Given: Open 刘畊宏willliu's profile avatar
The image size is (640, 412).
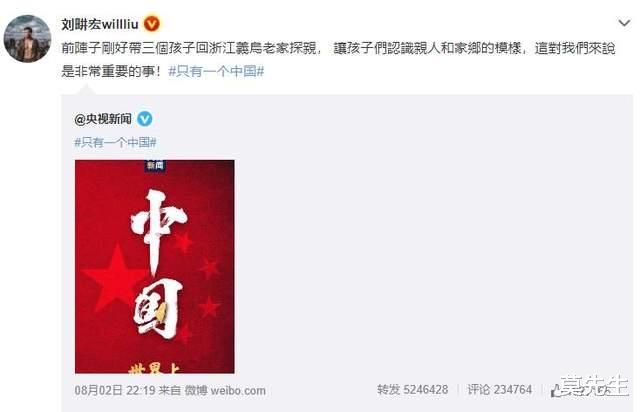Looking at the screenshot, I should point(27,39).
